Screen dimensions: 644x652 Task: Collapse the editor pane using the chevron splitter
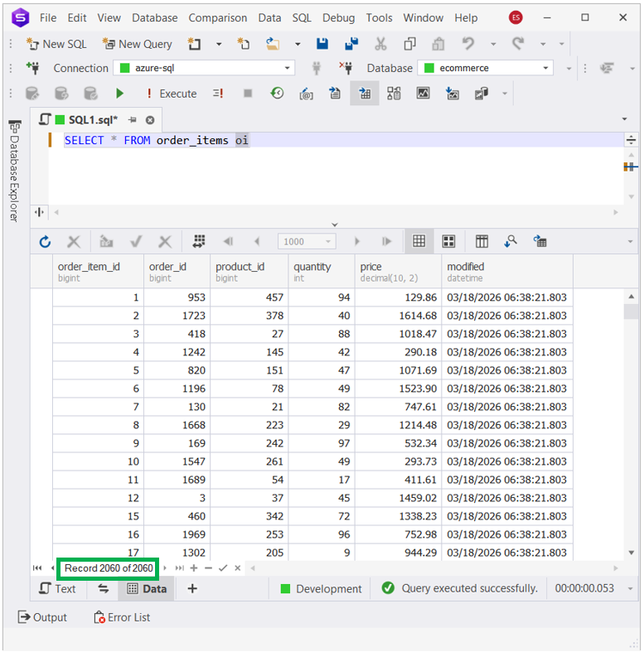point(335,225)
